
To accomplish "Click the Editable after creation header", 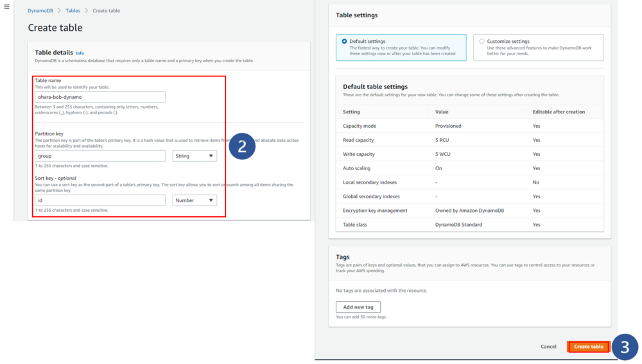I will tap(559, 112).
